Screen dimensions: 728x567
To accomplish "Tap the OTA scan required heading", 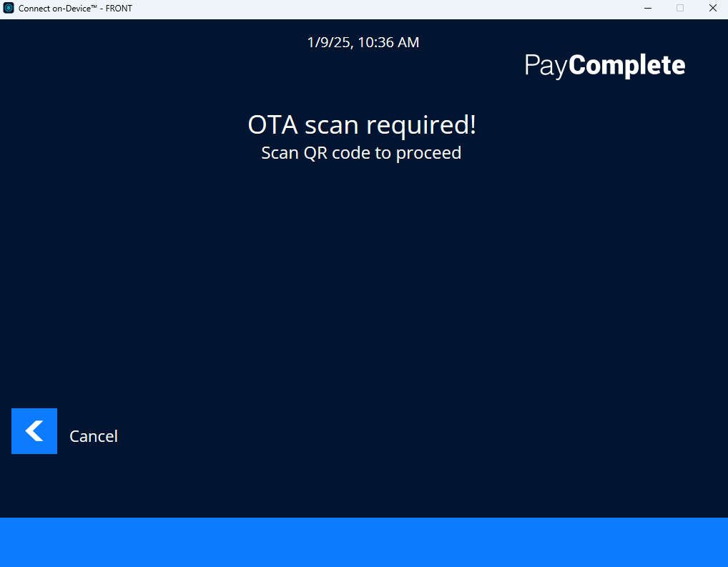I will (361, 124).
